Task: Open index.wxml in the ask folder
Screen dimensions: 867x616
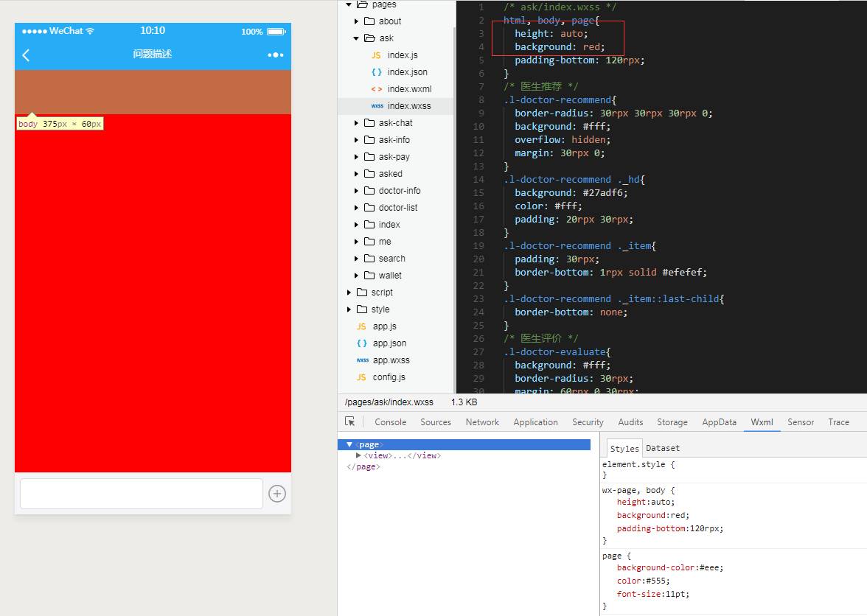Action: 409,89
